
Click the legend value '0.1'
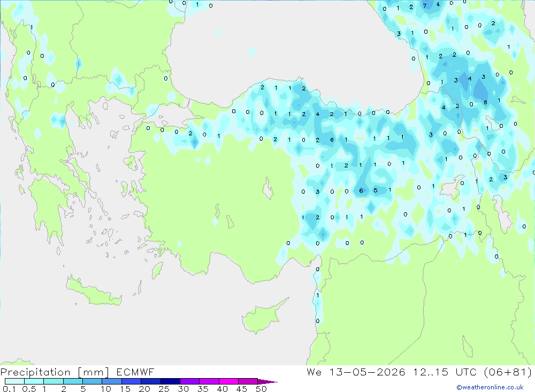[x=9, y=389]
